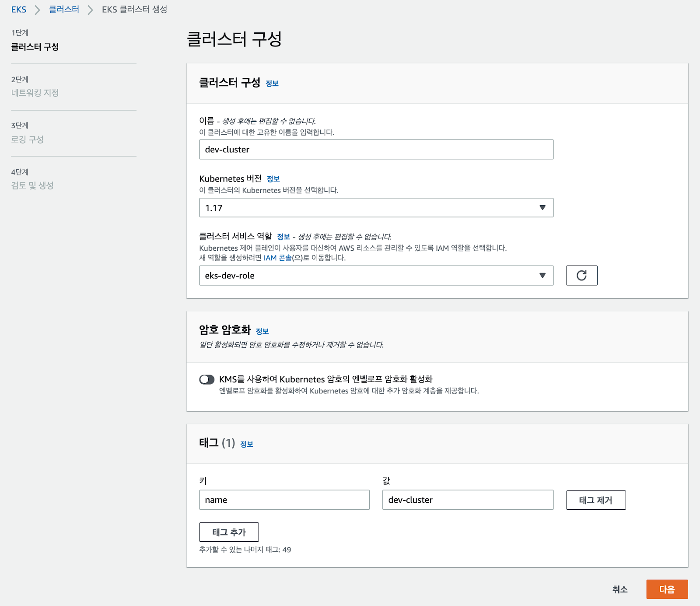Cancel with the 취소 button

[620, 589]
